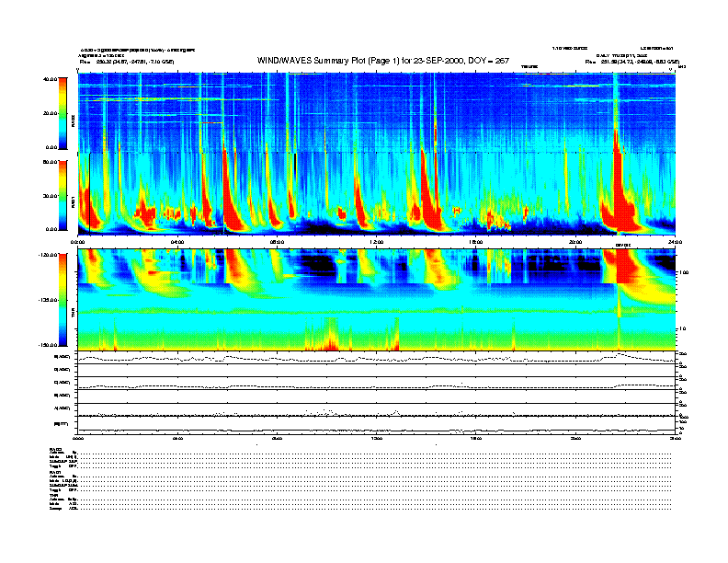Image resolution: width=728 pixels, height=563 pixels.
Task: Click the -150.00 label on TNR scale
Action: tap(49, 345)
